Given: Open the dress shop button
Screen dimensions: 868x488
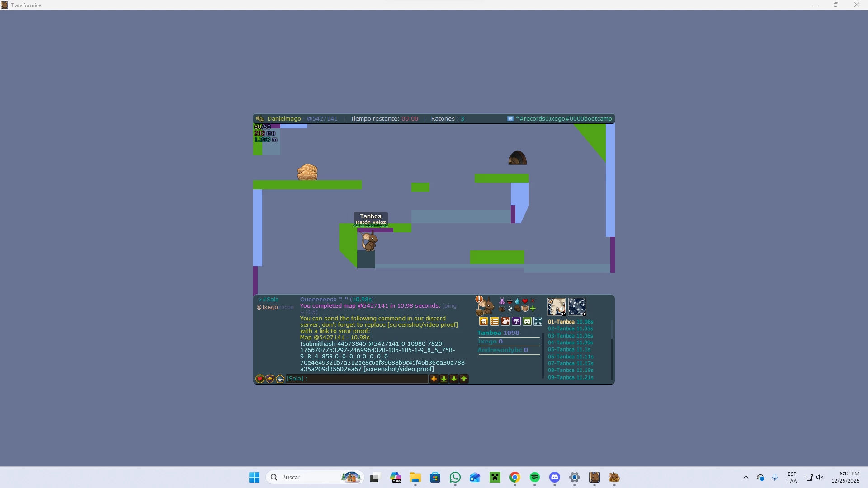Looking at the screenshot, I should (x=505, y=321).
